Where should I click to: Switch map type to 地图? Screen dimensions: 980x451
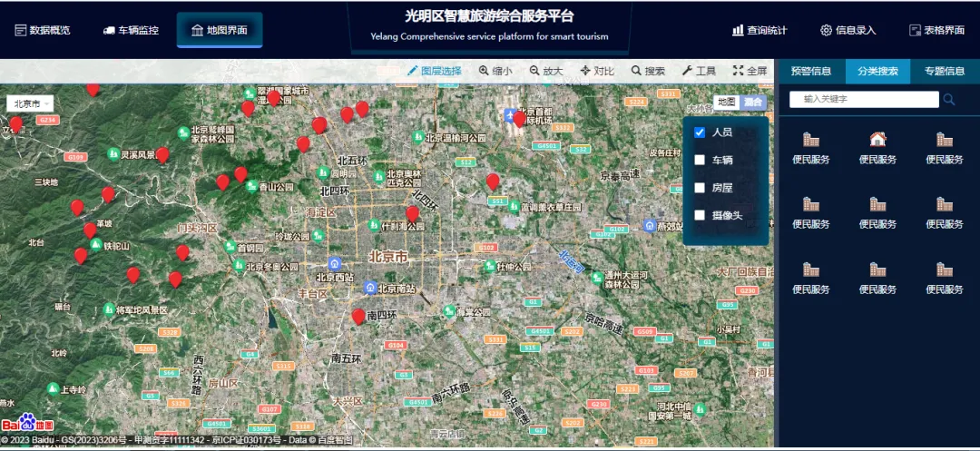(726, 102)
